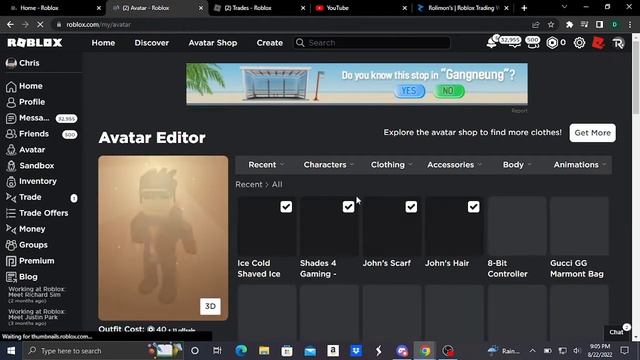Expand the Accessories dropdown

(x=454, y=164)
